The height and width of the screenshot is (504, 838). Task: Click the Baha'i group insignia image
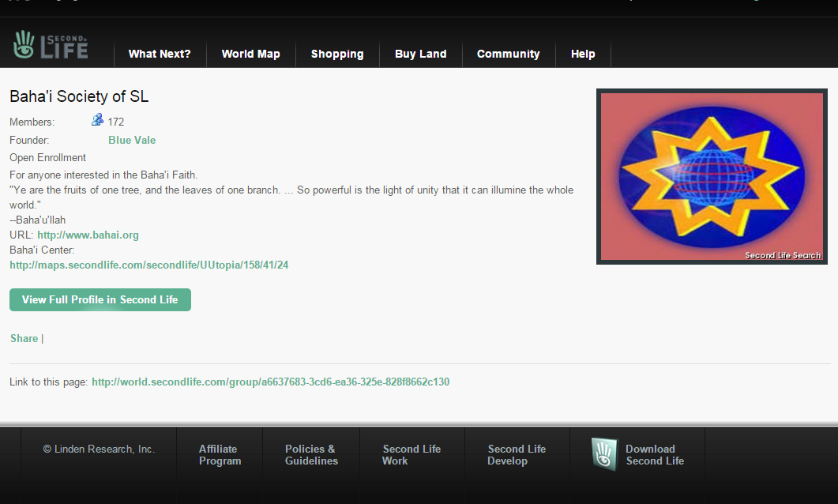point(712,176)
